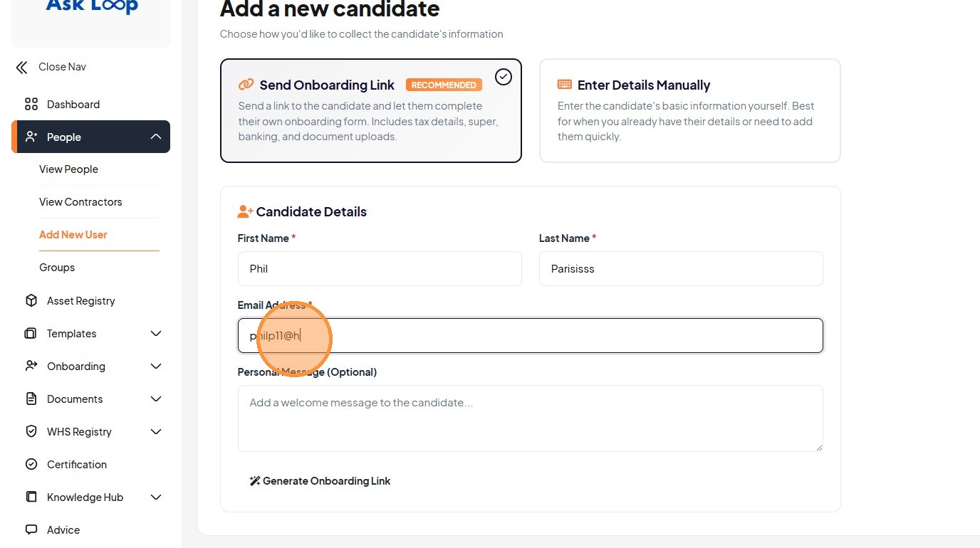Click the Templates icon in sidebar
This screenshot has width=980, height=548.
coord(31,334)
